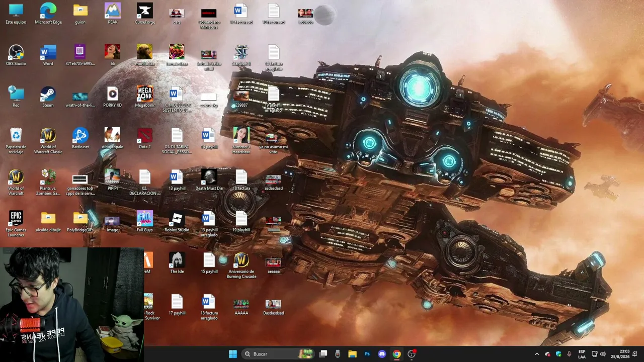Image resolution: width=644 pixels, height=362 pixels.
Task: Select the StarCraft II shortcut
Action: 241,55
